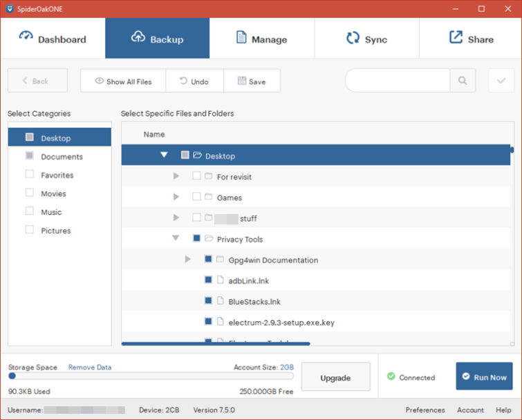Click the open folder icon of Desktop row
Screen dimensions: 522x420
pos(198,155)
